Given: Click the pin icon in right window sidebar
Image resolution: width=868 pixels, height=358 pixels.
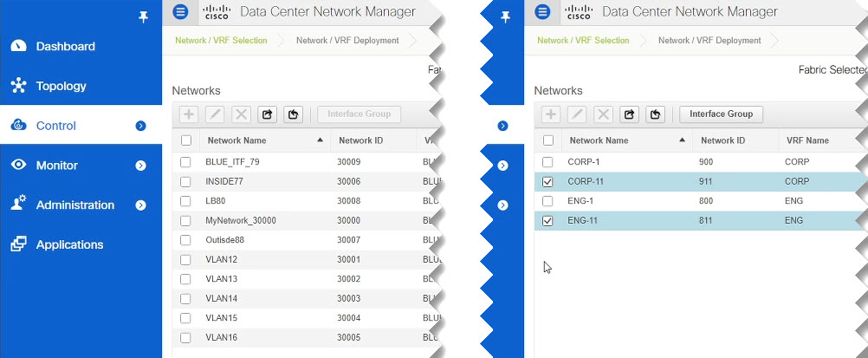Looking at the screenshot, I should pos(505,17).
